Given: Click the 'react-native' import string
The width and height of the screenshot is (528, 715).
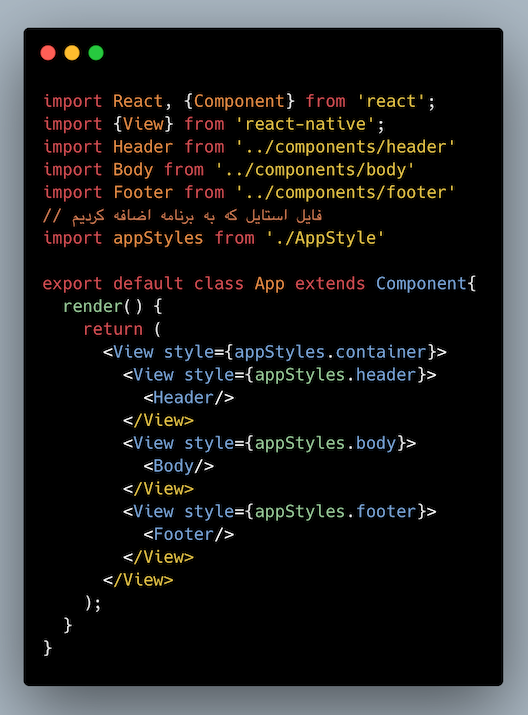Looking at the screenshot, I should 305,124.
